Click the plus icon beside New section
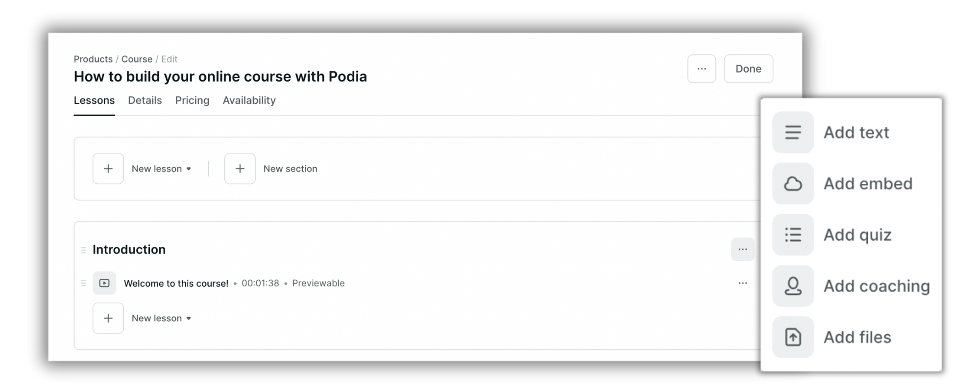980x392 pixels. point(240,169)
